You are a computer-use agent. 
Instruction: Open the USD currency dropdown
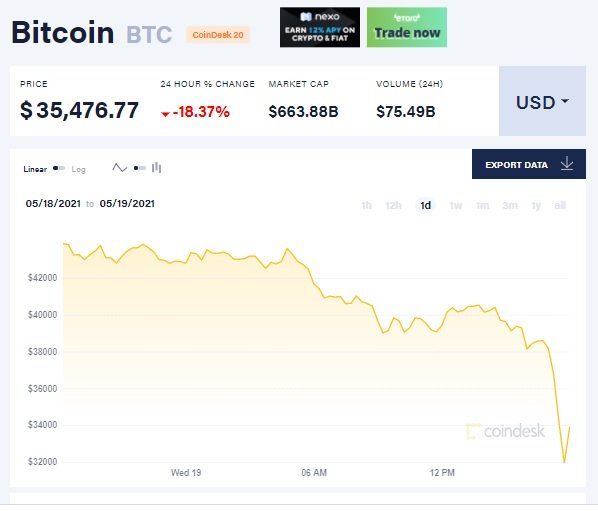point(542,101)
